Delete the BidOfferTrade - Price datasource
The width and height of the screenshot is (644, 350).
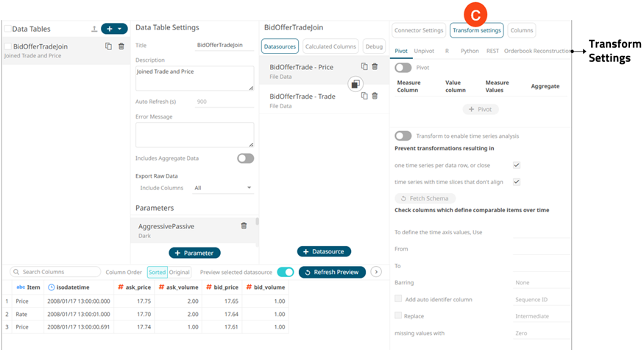(x=375, y=66)
